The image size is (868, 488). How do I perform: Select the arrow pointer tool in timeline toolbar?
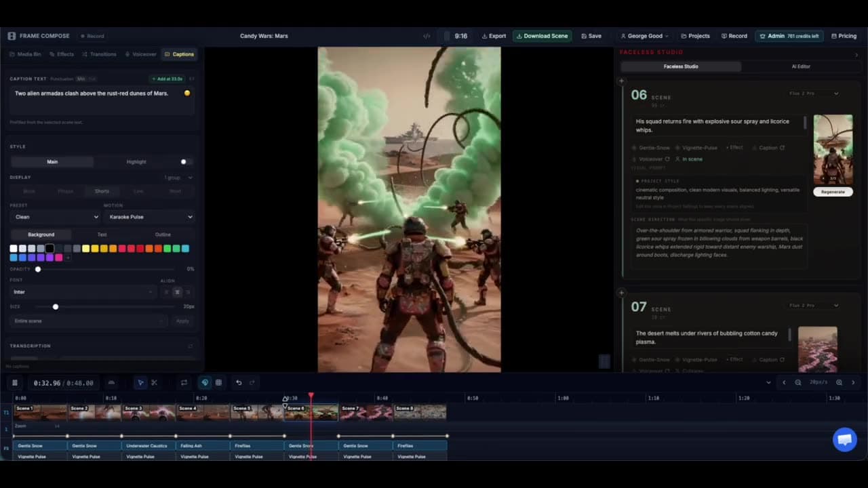(140, 383)
